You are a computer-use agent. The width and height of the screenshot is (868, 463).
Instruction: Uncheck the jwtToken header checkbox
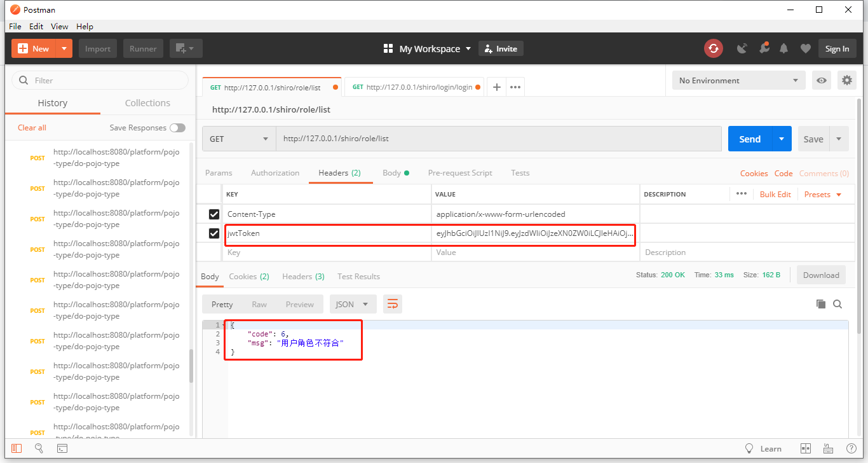(214, 233)
